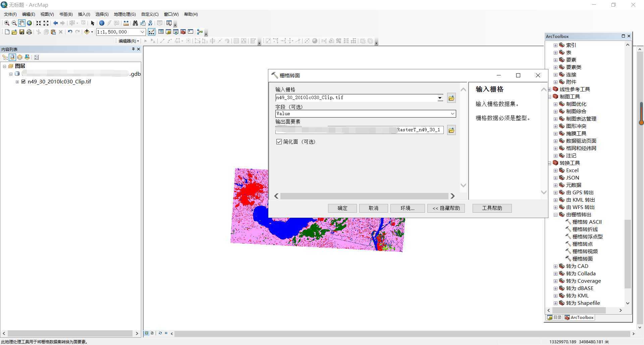The height and width of the screenshot is (345, 644).
Task: Paste from the clipboard
Action: [x=53, y=32]
